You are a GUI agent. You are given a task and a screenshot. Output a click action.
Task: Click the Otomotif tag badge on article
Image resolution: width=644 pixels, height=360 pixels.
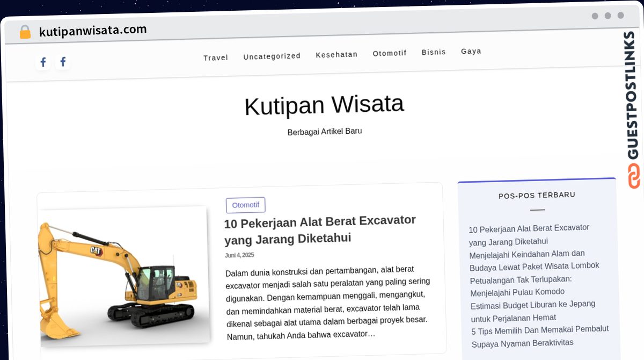(245, 205)
